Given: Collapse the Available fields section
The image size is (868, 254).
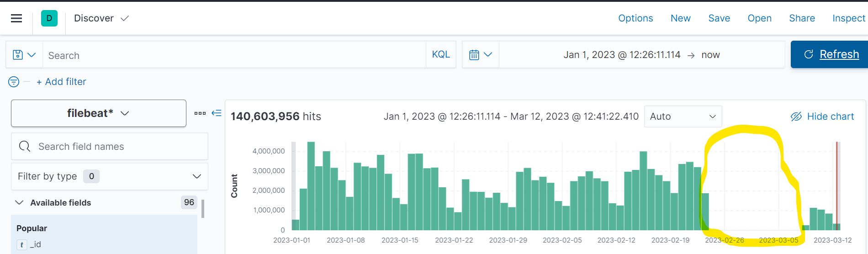Looking at the screenshot, I should 19,202.
